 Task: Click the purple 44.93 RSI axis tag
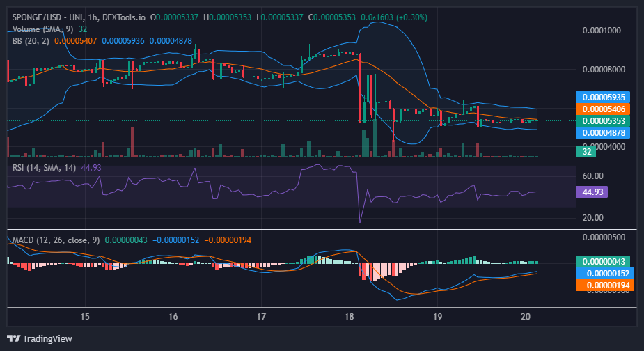[592, 192]
